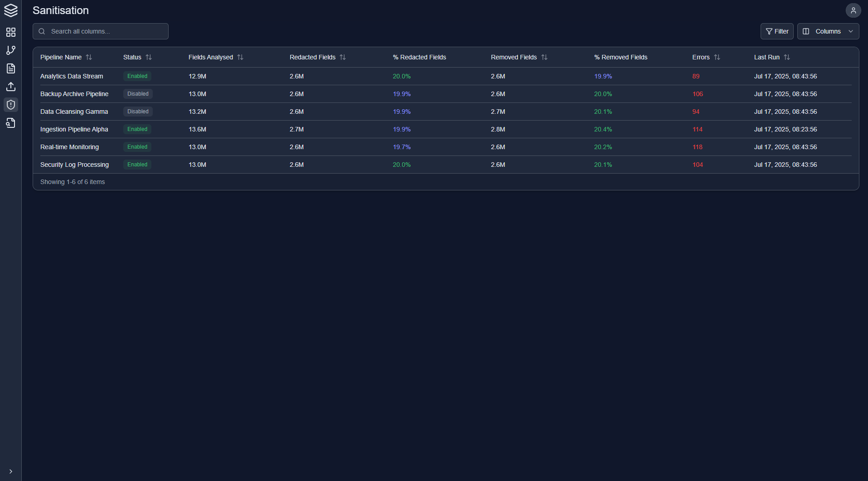Expand the collapsed sidebar with the chevron
Screen dimensions: 868x481
point(11,471)
